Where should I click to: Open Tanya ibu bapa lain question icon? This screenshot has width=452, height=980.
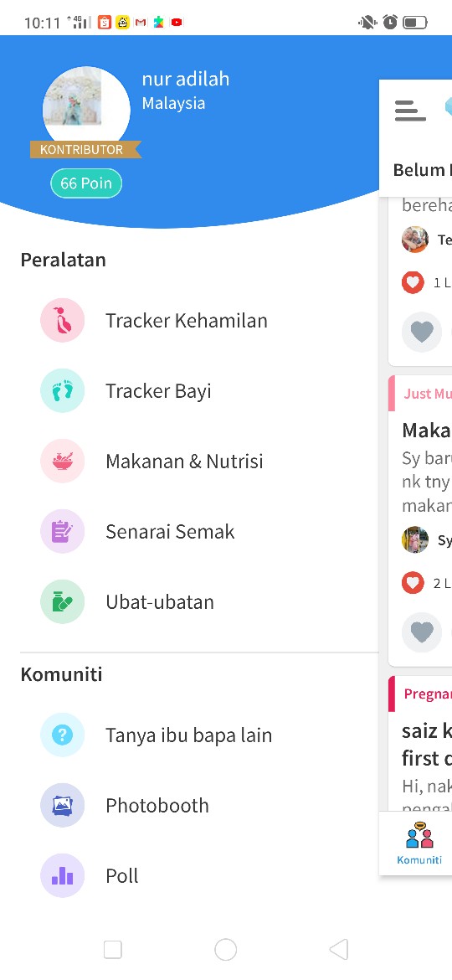click(63, 735)
